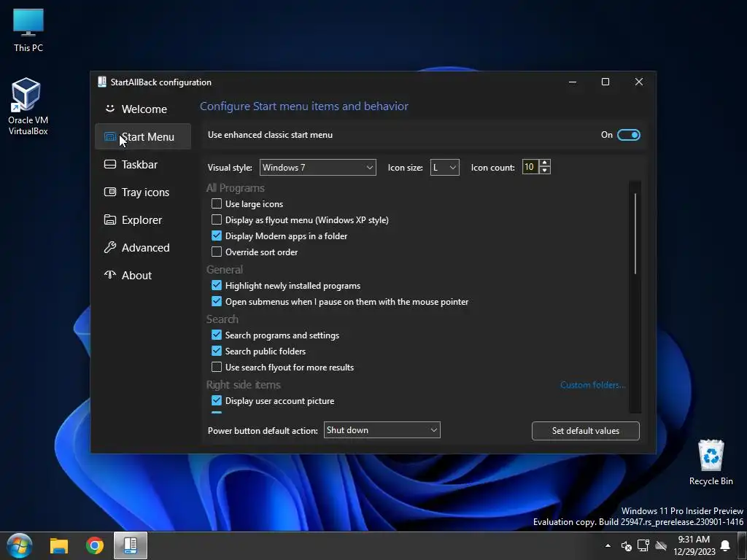The width and height of the screenshot is (747, 560).
Task: Select the This PC desktop icon
Action: tap(28, 31)
